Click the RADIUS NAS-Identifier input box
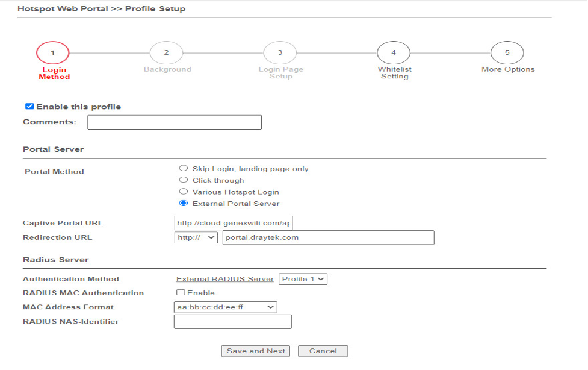 point(233,322)
